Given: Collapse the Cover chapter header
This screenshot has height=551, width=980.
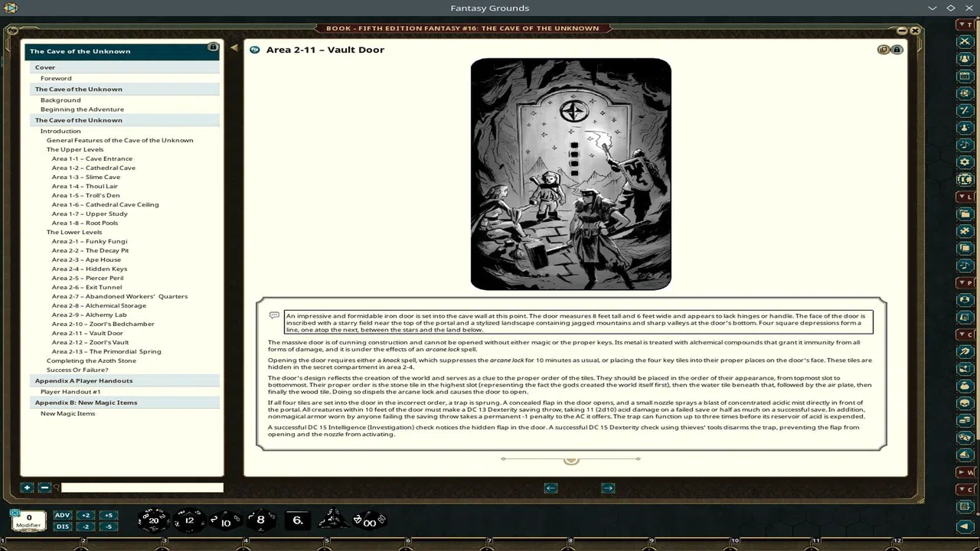Looking at the screenshot, I should point(126,67).
